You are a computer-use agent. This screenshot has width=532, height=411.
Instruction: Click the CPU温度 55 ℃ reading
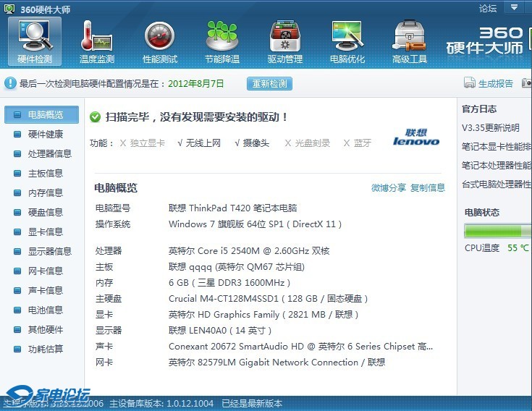(x=497, y=248)
